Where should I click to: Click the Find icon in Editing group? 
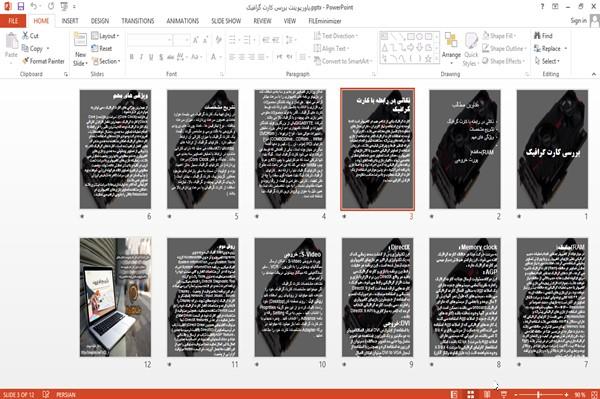point(538,36)
